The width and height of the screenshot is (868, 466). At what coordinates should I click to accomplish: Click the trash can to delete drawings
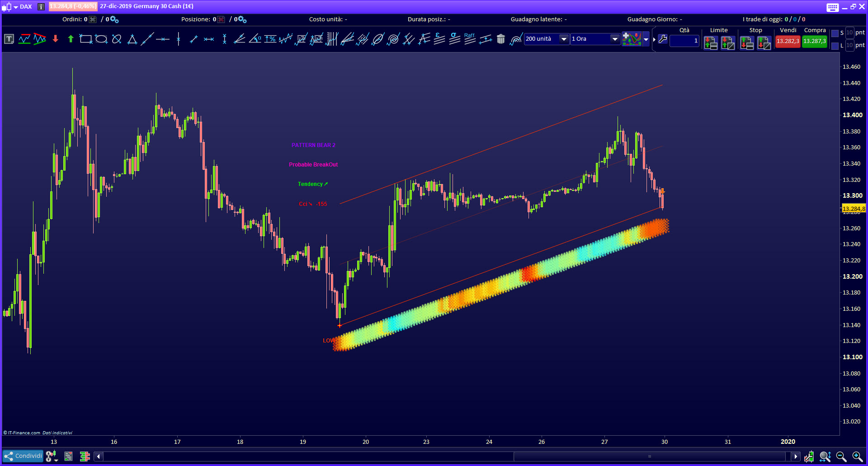(x=500, y=39)
